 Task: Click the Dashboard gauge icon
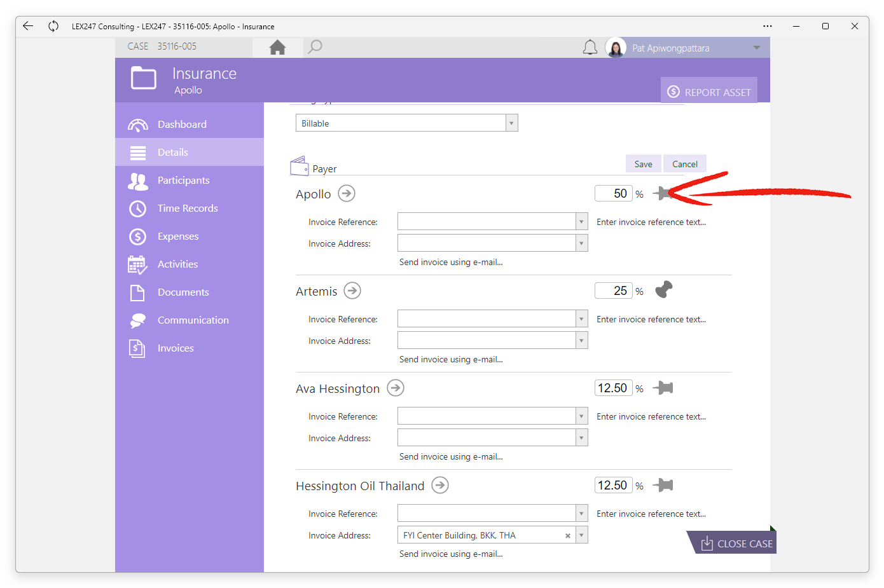click(138, 125)
